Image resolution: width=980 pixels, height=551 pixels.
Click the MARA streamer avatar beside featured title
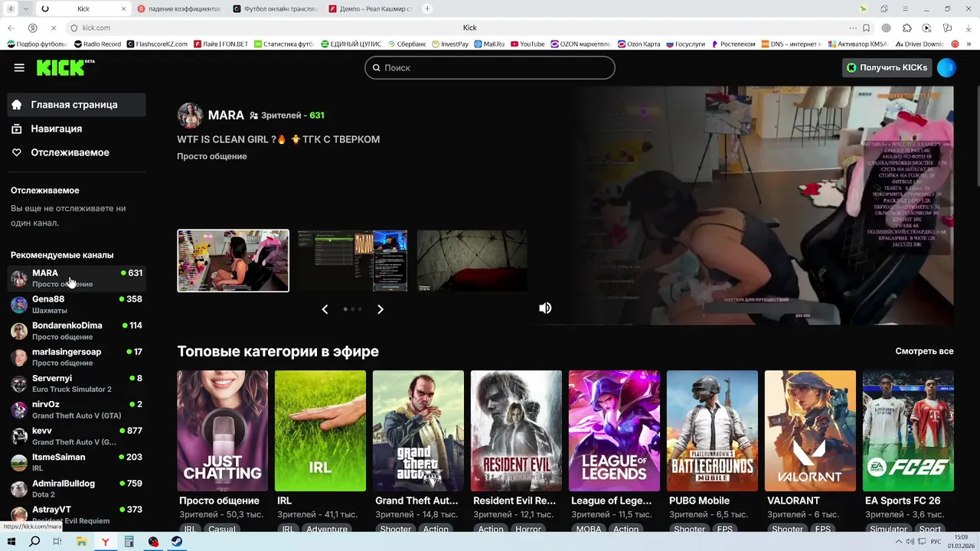coord(190,116)
